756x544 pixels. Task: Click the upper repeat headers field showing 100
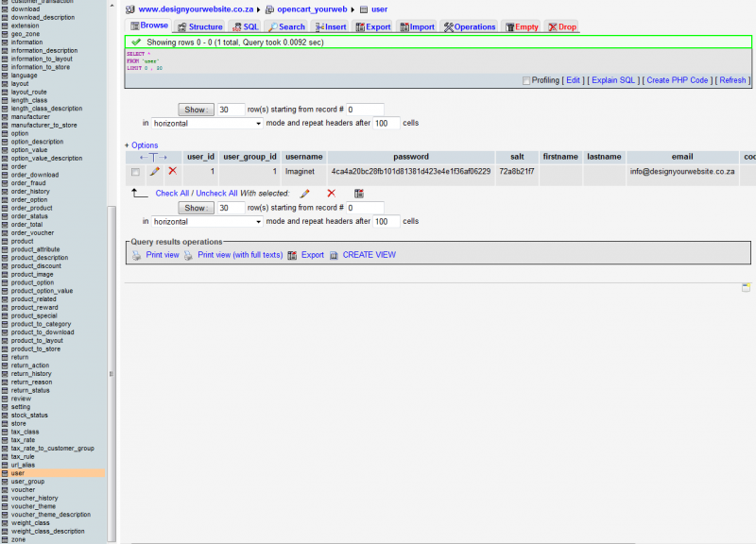(387, 124)
